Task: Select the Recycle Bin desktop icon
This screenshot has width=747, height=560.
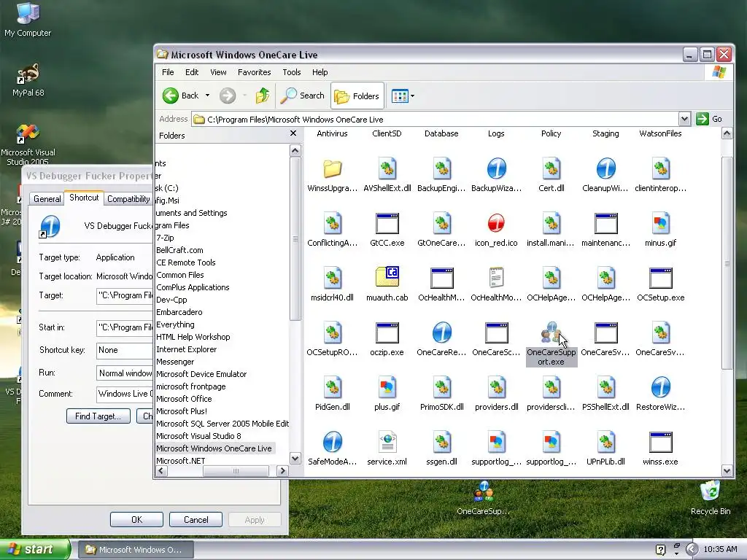Action: (711, 497)
